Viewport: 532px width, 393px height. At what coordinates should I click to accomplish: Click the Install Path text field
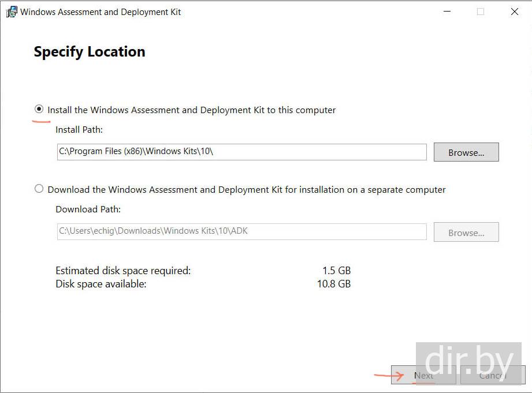click(241, 152)
